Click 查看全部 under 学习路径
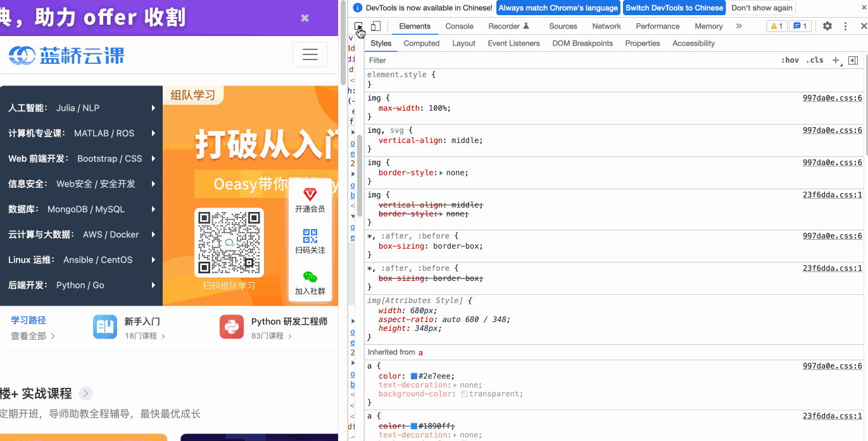Viewport: 868px width, 441px height. pos(33,336)
